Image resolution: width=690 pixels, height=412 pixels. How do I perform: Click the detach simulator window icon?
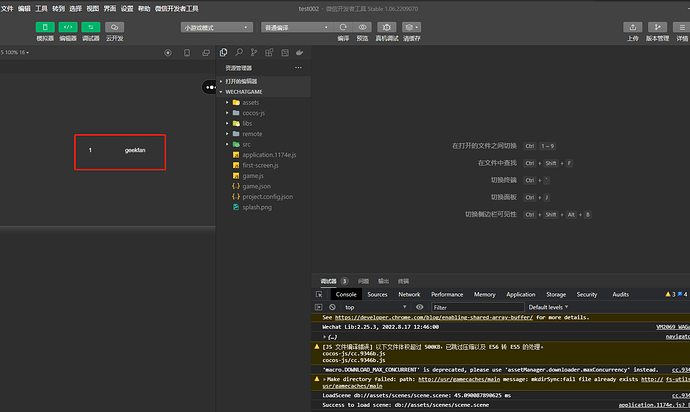tap(206, 53)
